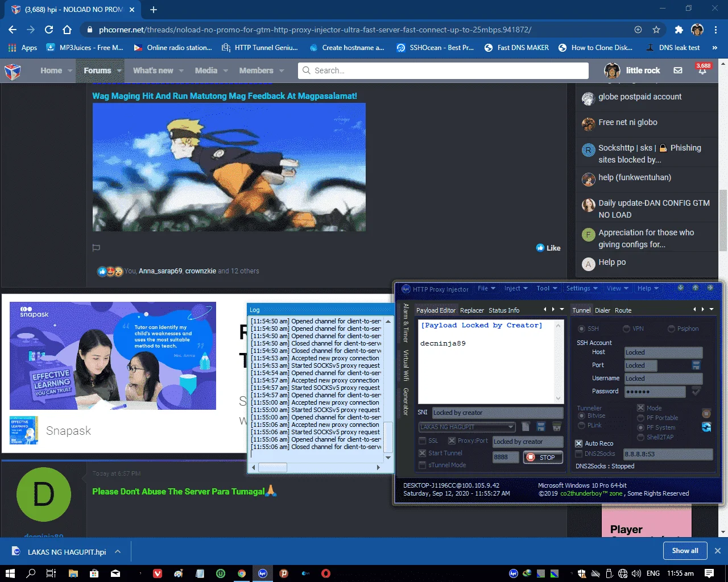Reload the page in Chrome
Image resolution: width=728 pixels, height=582 pixels.
49,30
